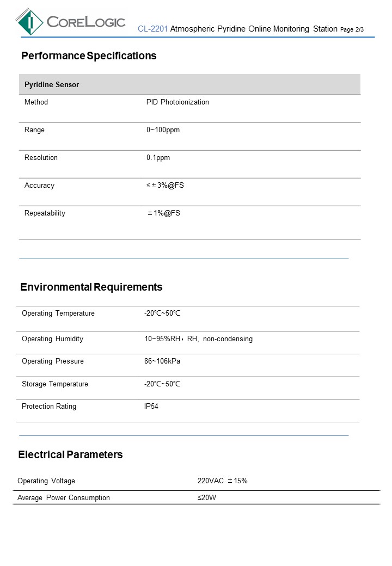The height and width of the screenshot is (566, 392).
Task: Select the PID Photoionization method value
Action: [x=177, y=102]
